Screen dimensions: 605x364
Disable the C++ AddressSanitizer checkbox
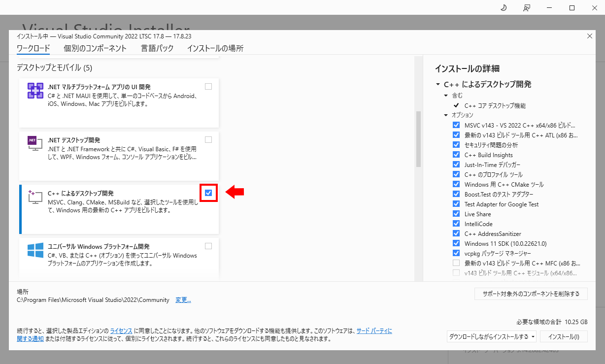click(x=456, y=233)
